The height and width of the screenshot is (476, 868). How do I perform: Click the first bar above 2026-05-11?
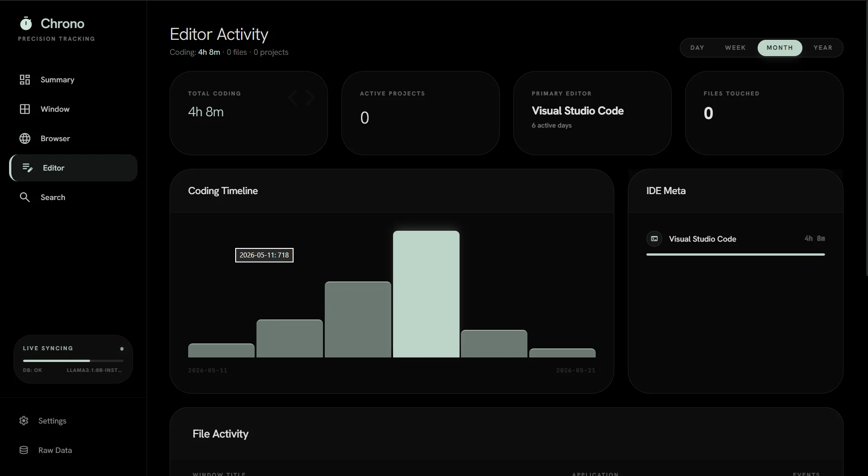[221, 351]
